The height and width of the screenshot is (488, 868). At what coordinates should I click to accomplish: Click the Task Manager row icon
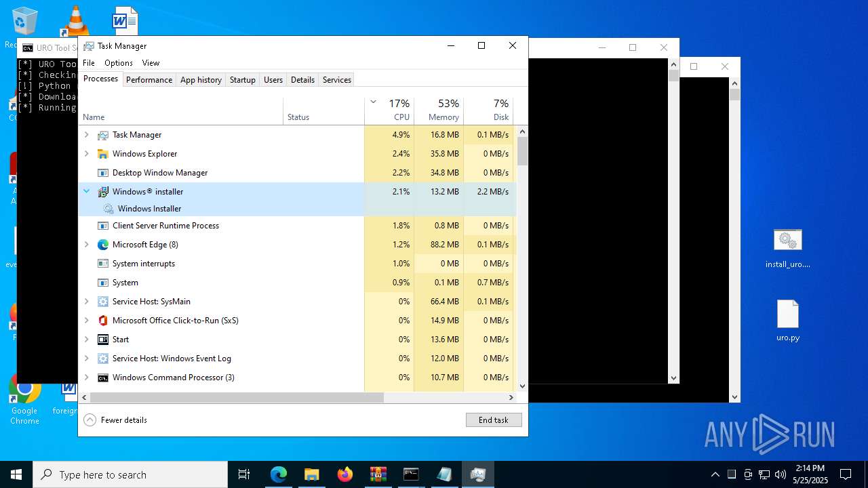click(103, 135)
